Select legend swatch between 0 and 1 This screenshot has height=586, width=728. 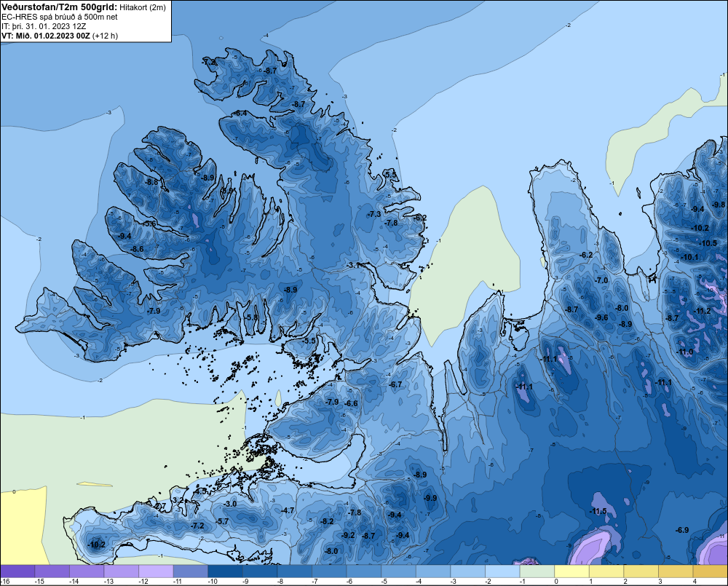point(571,571)
